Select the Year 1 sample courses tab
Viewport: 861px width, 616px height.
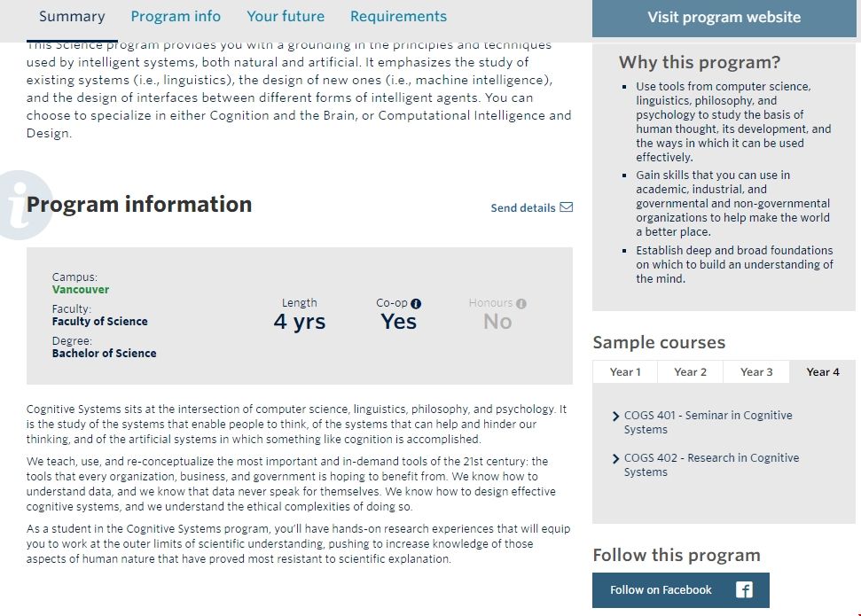[x=625, y=372]
